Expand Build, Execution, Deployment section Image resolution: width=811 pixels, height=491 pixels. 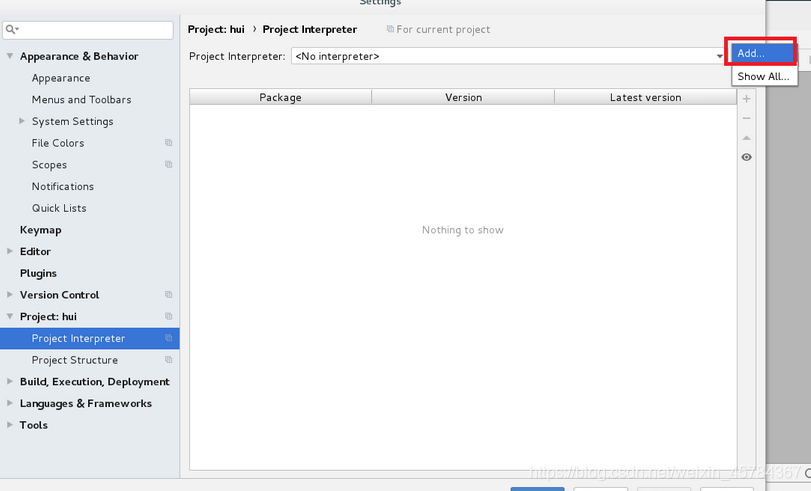pos(10,381)
